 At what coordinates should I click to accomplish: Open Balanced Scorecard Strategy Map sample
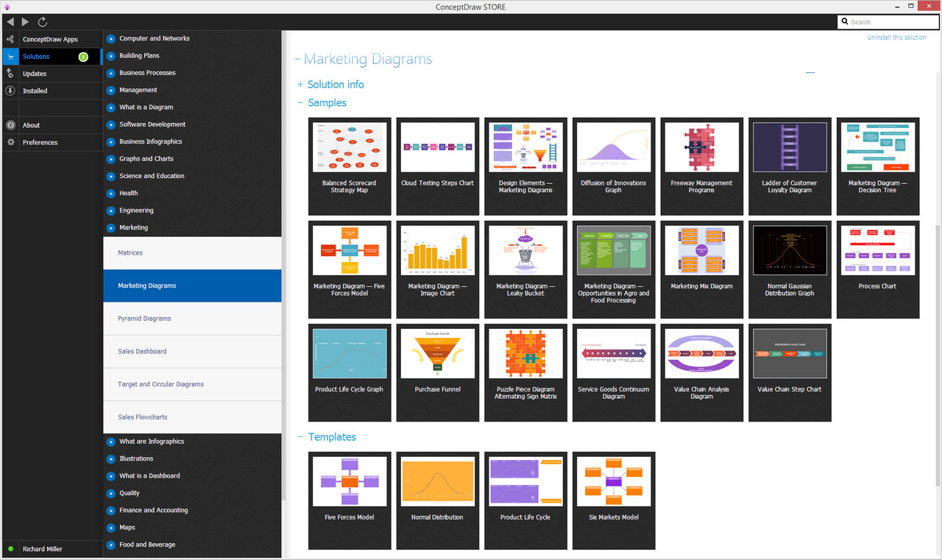tap(349, 166)
